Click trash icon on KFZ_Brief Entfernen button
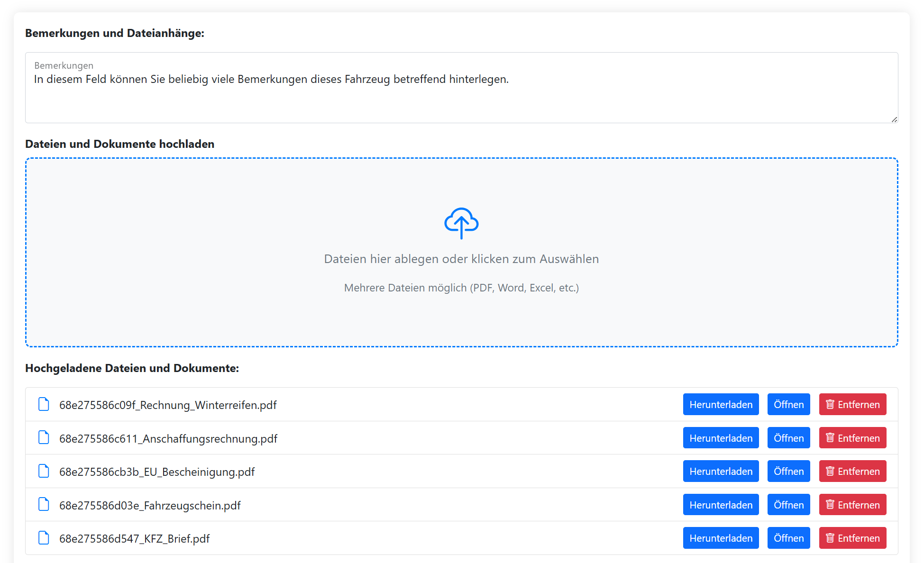This screenshot has height=563, width=924. pos(830,538)
